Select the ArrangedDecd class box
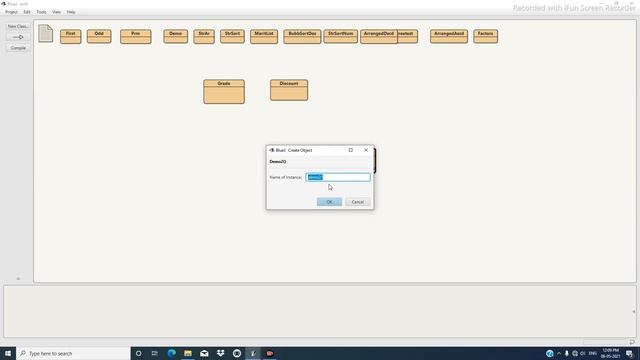Viewport: 640px width, 360px height. (379, 36)
